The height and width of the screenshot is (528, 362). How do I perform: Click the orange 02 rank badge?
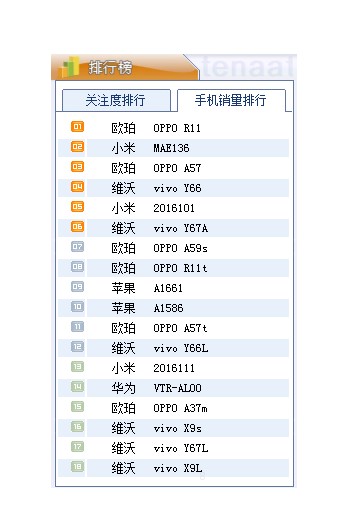tap(77, 147)
